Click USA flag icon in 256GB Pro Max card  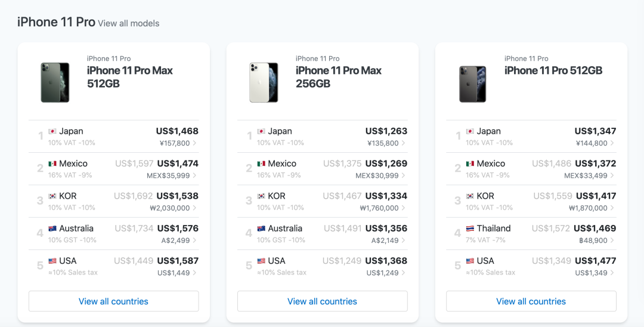click(x=261, y=261)
